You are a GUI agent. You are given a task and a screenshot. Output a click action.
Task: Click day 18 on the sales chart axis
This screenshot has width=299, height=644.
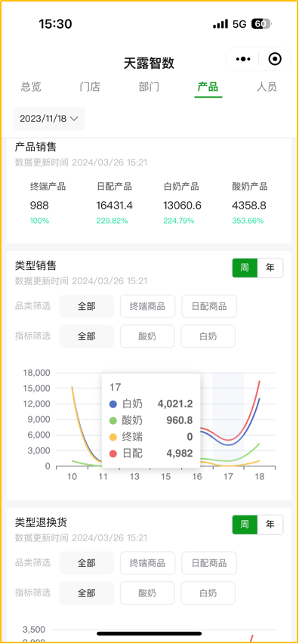259,476
